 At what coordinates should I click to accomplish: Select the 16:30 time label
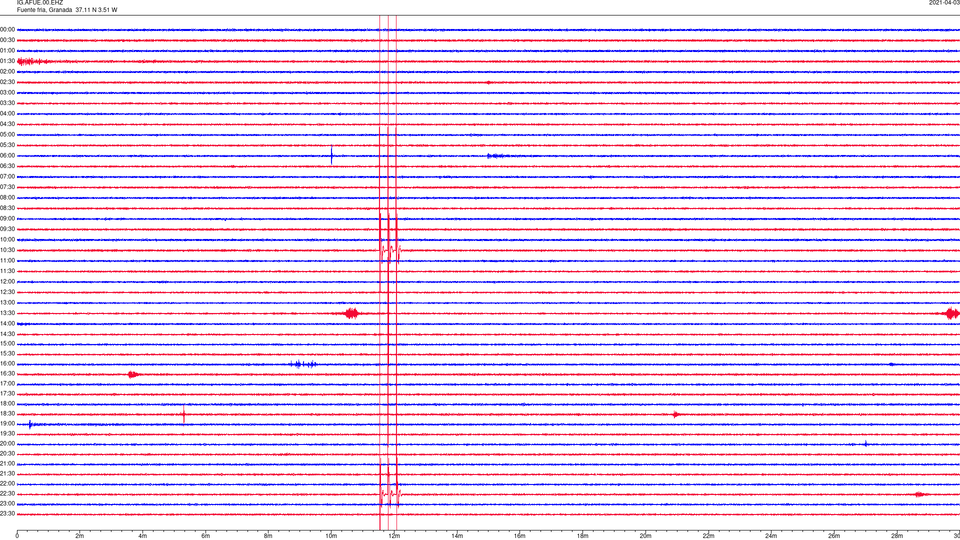click(x=7, y=373)
